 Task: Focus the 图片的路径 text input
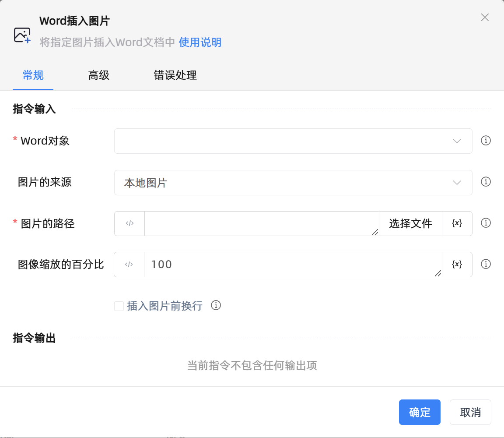(262, 223)
